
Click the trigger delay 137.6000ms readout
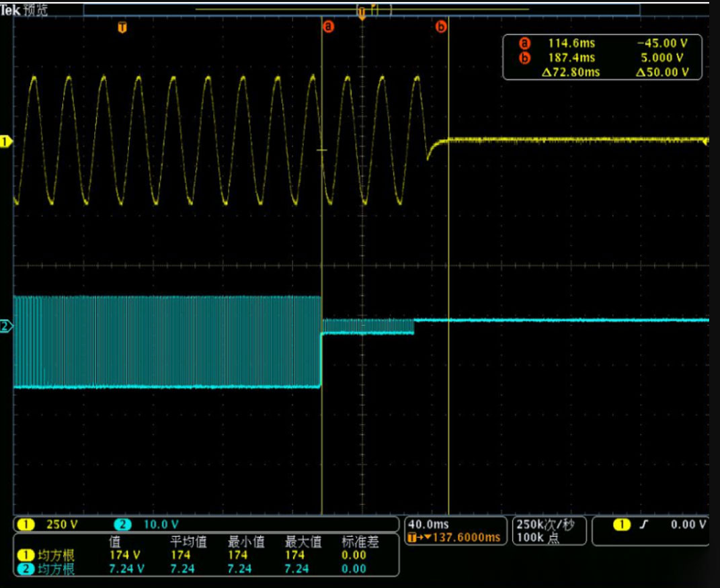click(x=454, y=537)
